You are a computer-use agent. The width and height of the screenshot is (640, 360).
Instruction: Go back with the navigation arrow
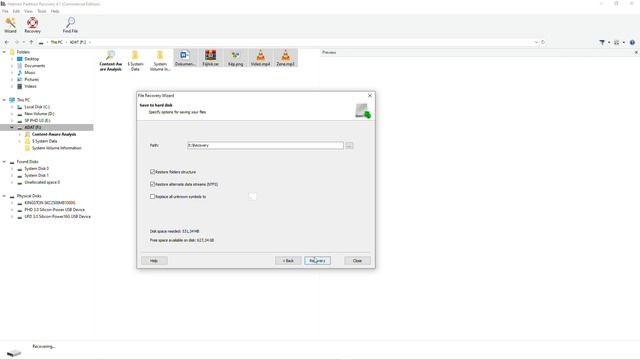[7, 42]
